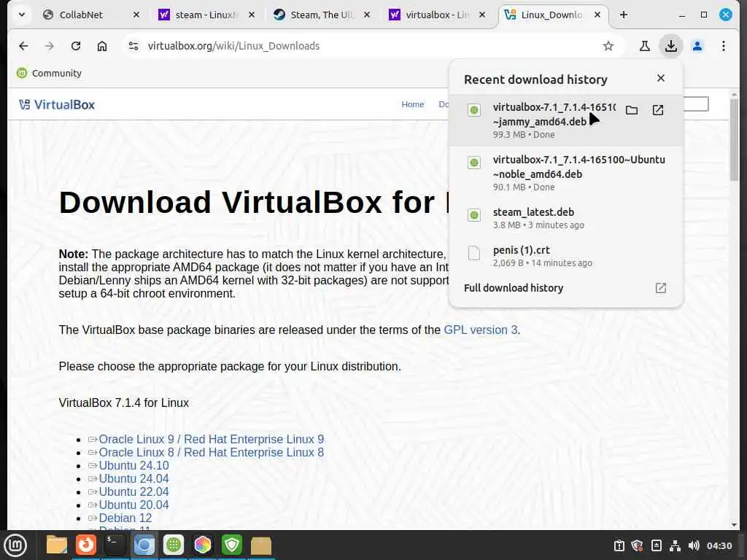Download the Ubuntu 20.04 package
Image resolution: width=747 pixels, height=560 pixels.
click(x=133, y=505)
